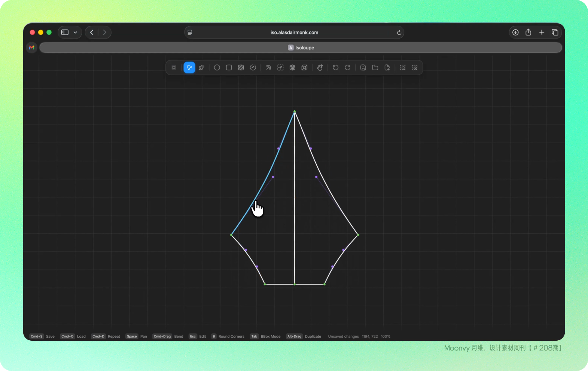Select the arrow Select tool
The image size is (588, 371).
pos(189,68)
